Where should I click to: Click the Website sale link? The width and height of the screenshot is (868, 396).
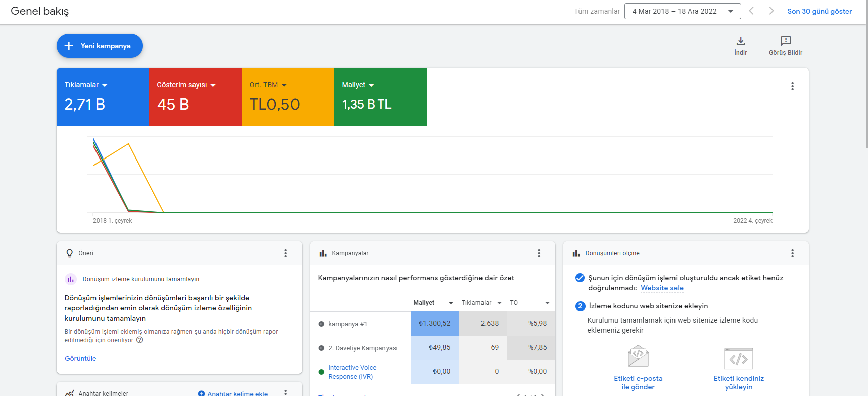coord(662,288)
